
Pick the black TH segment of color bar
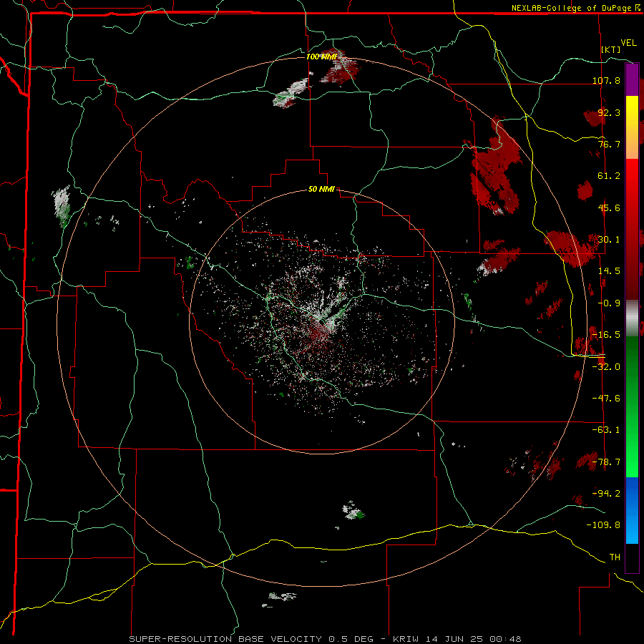click(x=632, y=557)
